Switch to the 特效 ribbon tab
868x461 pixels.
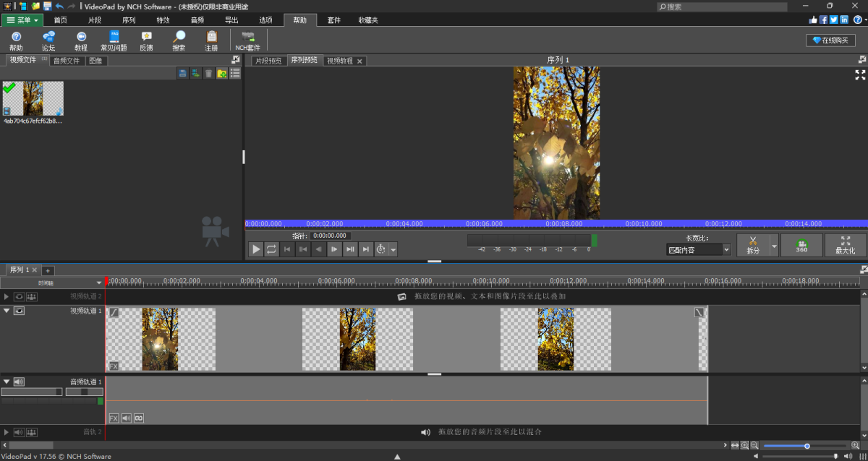163,20
